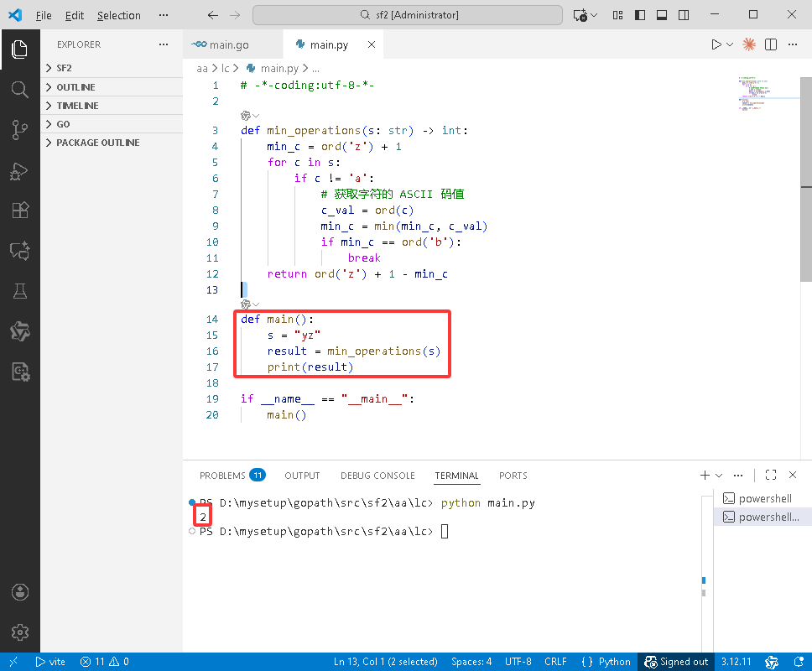Select the second powershell... terminal entry
Image resolution: width=812 pixels, height=671 pixels.
762,517
